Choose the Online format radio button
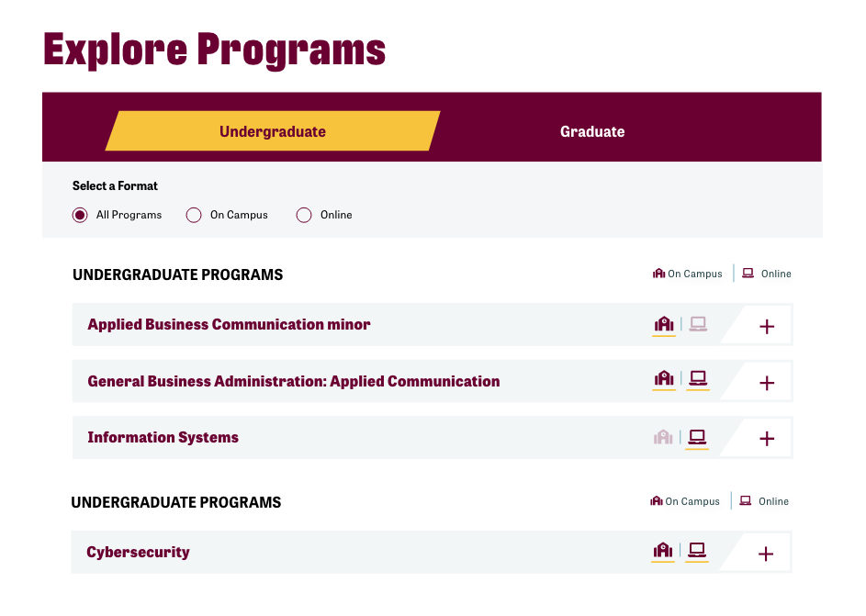 [x=304, y=215]
